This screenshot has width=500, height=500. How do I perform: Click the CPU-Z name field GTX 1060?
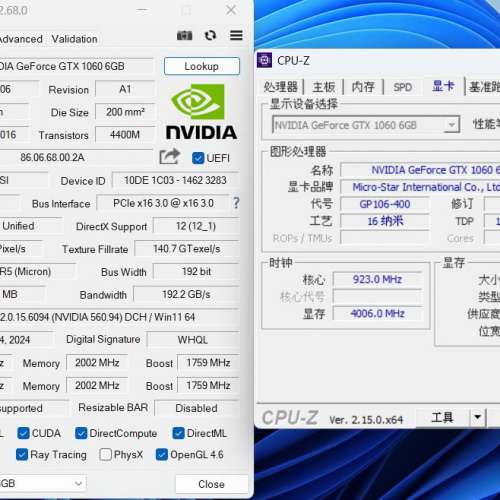(420, 170)
